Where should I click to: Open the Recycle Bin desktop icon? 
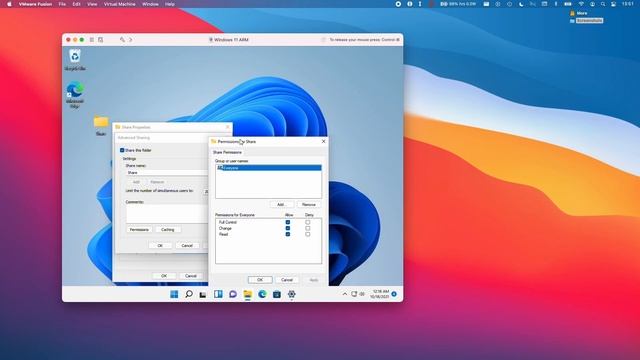click(x=75, y=60)
